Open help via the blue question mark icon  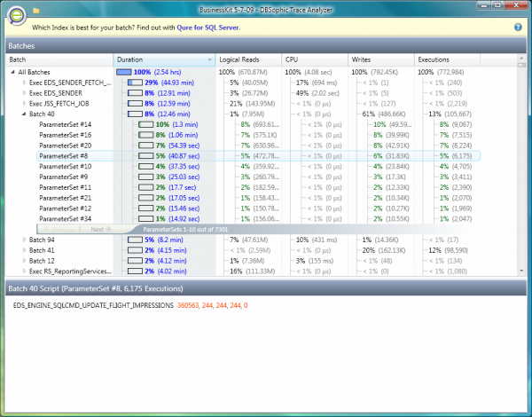point(517,28)
